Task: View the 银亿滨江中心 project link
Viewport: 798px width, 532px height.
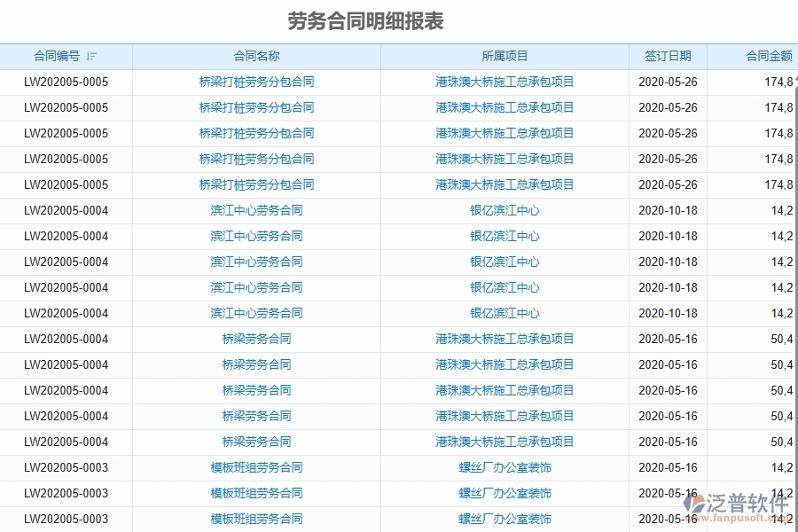Action: pos(505,210)
